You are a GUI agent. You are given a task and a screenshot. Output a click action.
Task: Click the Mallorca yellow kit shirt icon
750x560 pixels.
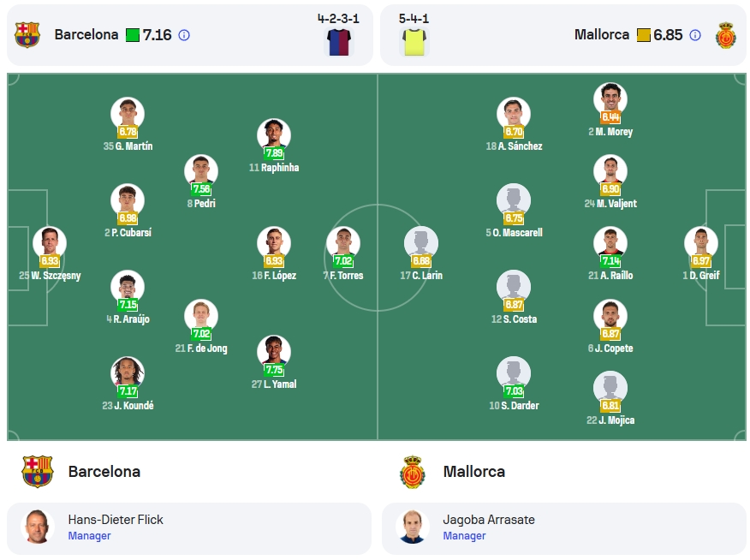coord(414,42)
